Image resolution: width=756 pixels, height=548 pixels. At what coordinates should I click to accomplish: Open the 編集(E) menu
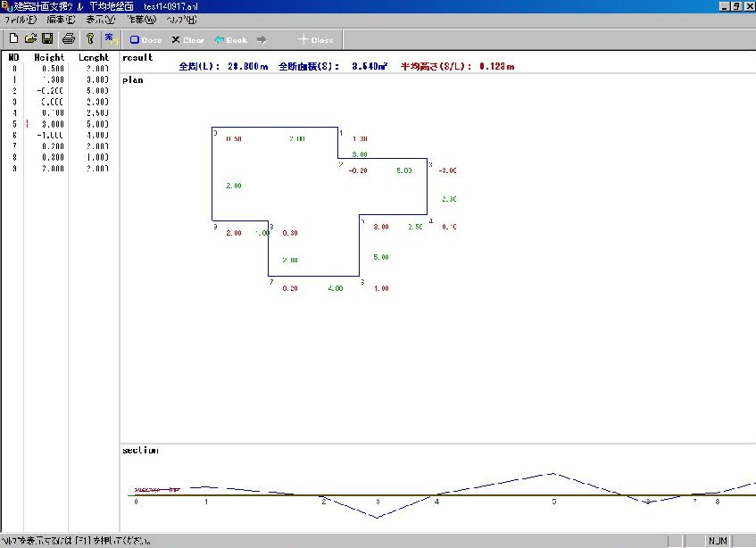pyautogui.click(x=62, y=20)
